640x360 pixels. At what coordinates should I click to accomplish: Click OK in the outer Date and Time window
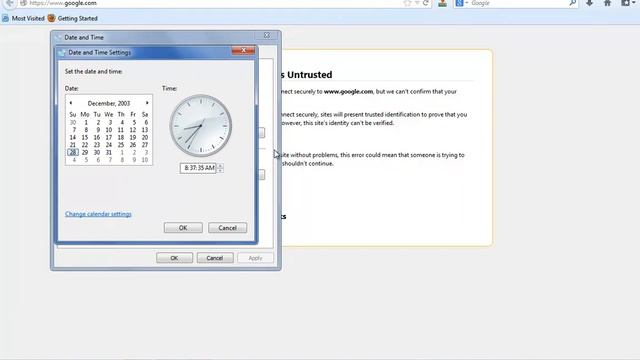coord(174,258)
